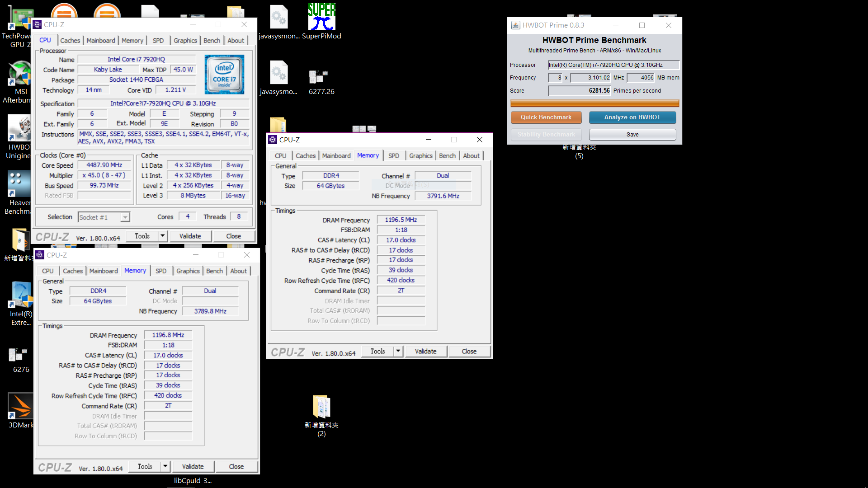
Task: Click Tools button in bottom-left CPU-Z window
Action: (145, 466)
